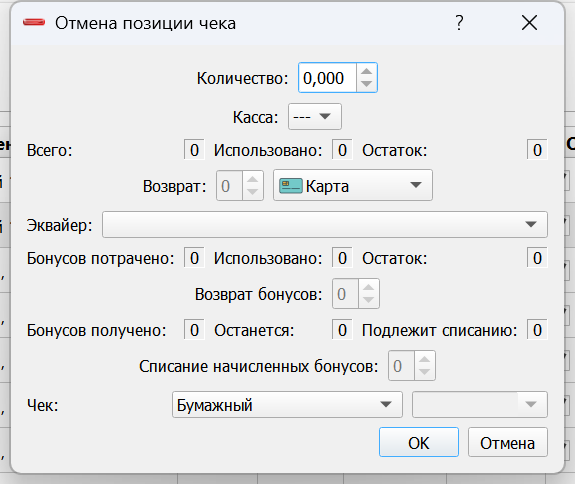The image size is (575, 484).
Task: Increase Количество with the up arrow
Action: pyautogui.click(x=366, y=71)
